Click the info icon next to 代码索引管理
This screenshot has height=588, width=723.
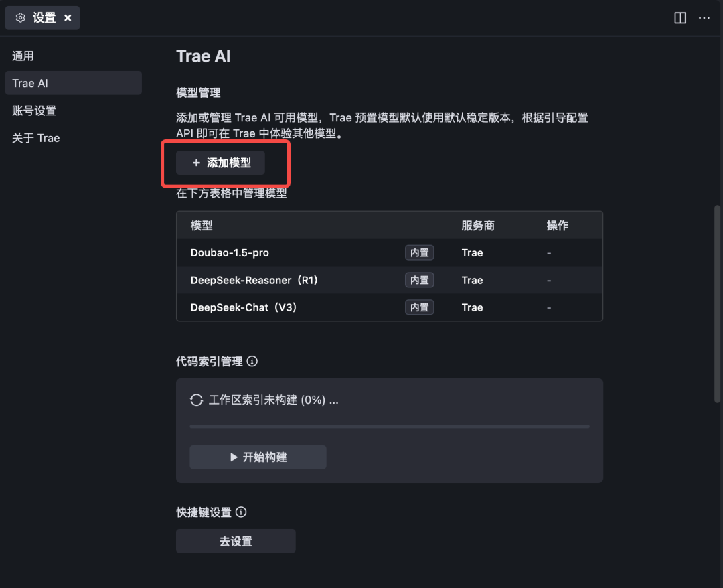(x=252, y=361)
